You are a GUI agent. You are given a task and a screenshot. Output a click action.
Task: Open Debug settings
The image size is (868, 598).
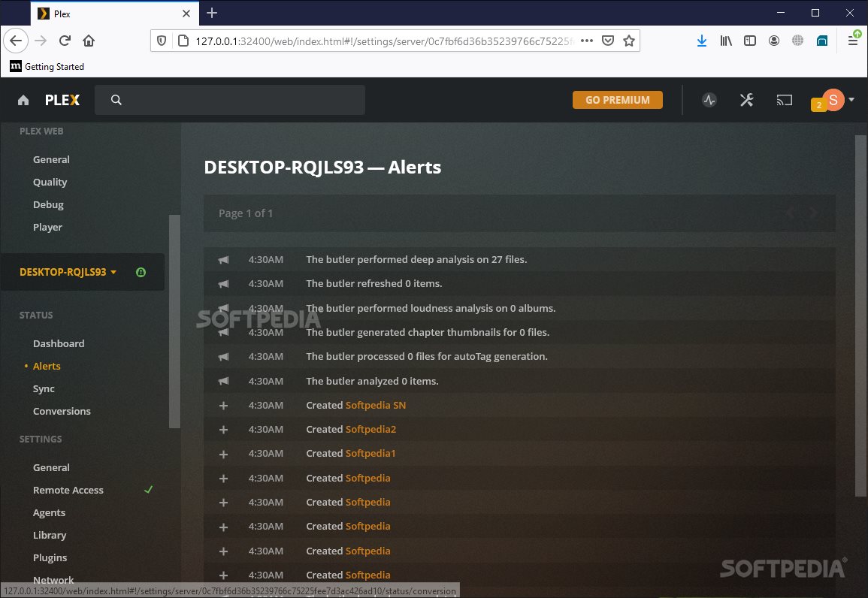click(48, 204)
